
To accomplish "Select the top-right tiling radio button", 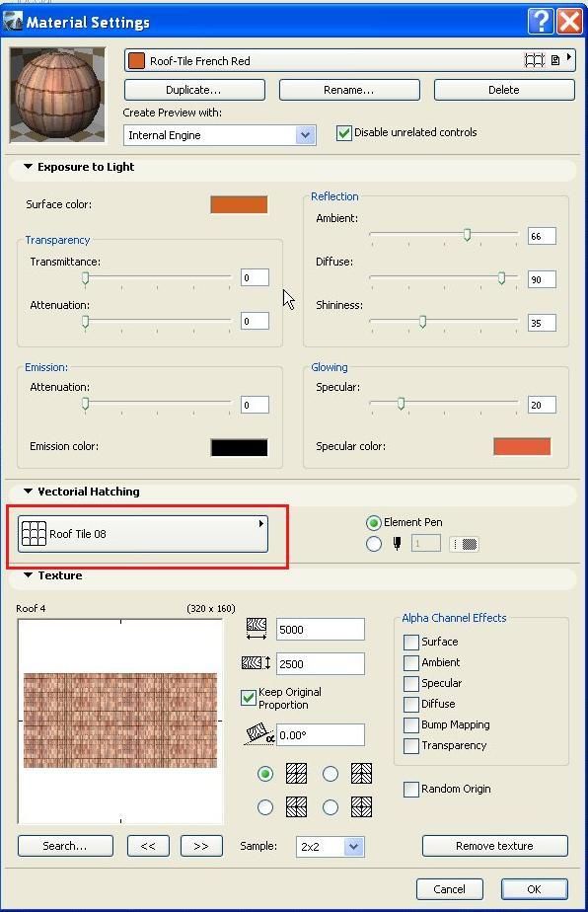I will click(x=330, y=774).
